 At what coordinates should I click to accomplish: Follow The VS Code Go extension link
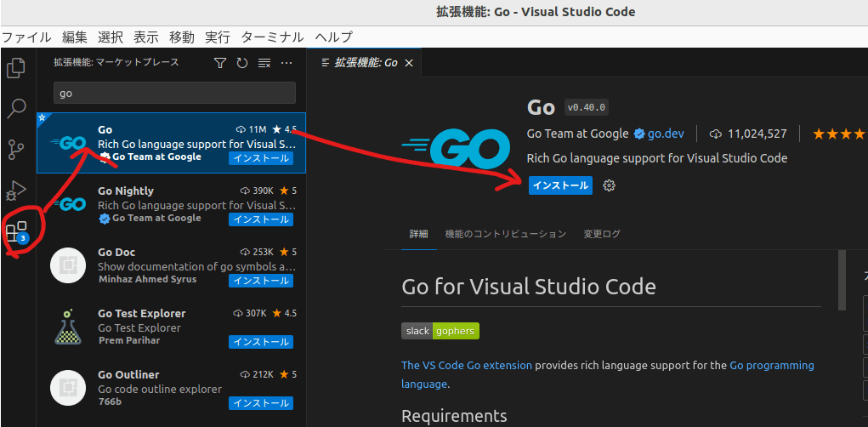pyautogui.click(x=467, y=366)
